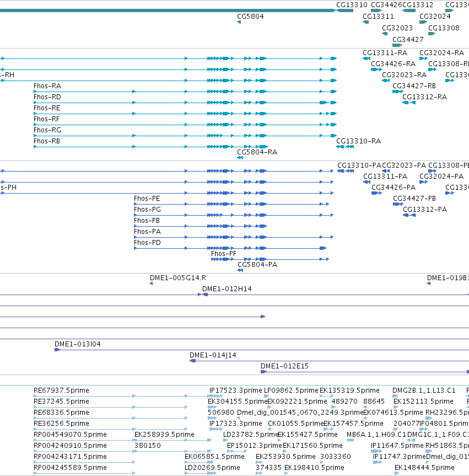469x476 pixels.
Task: Select the Fhos-RA transcript
Action: click(x=185, y=92)
